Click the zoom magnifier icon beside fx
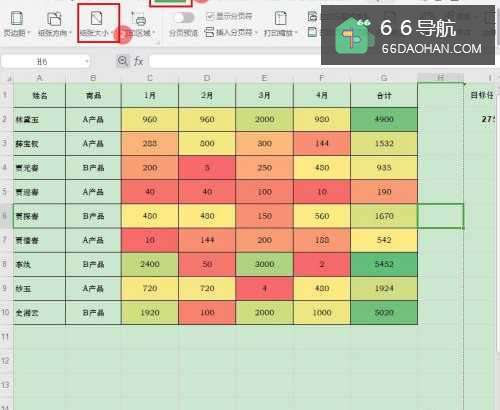 (x=122, y=61)
